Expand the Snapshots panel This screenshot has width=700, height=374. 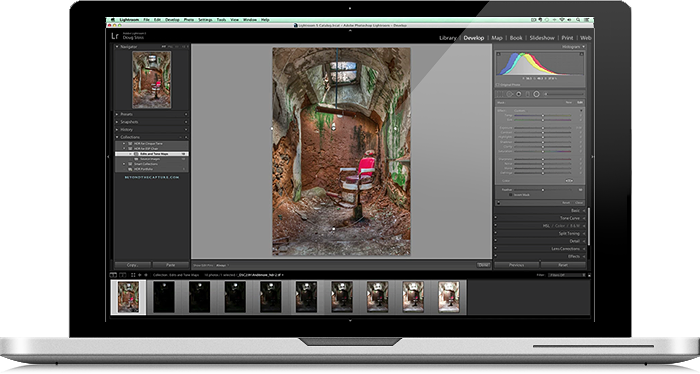pyautogui.click(x=117, y=122)
